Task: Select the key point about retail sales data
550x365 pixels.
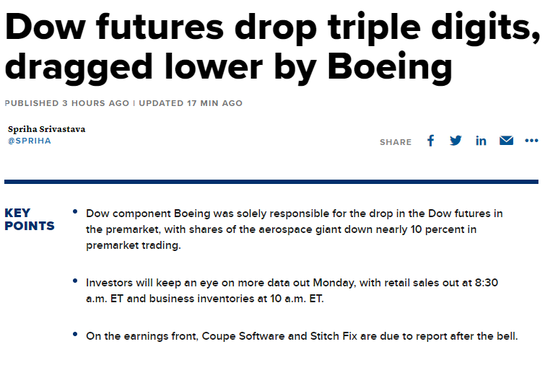Action: point(292,291)
